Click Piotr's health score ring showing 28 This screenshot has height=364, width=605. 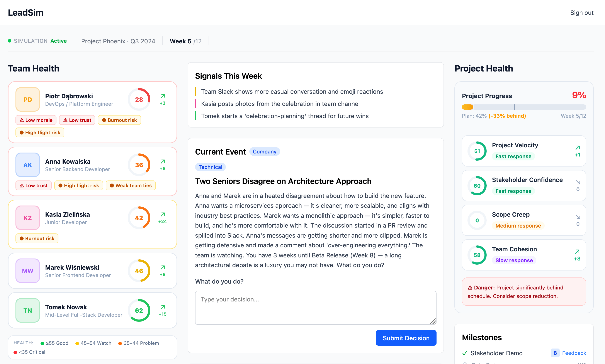[139, 99]
